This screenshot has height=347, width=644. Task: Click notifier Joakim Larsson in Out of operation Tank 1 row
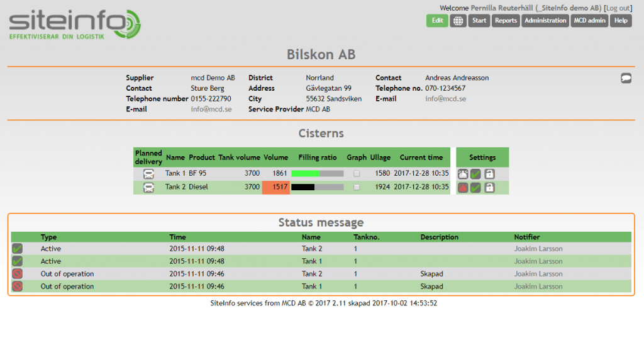pos(538,287)
